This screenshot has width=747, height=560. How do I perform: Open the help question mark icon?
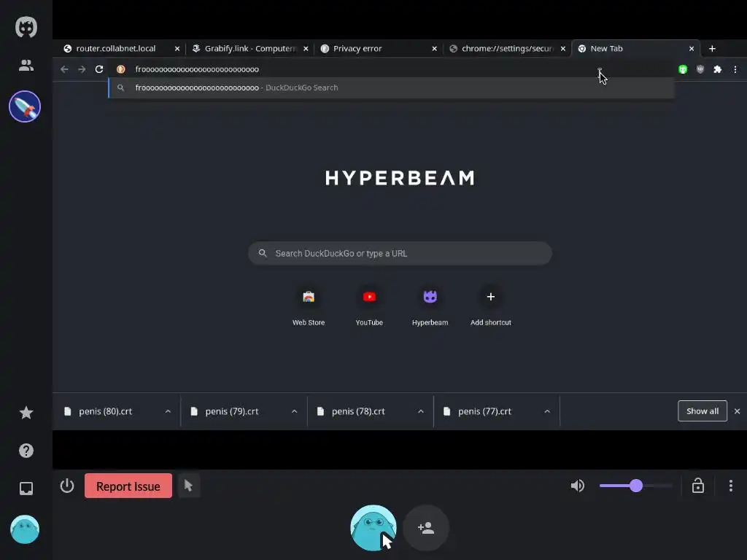[26, 451]
